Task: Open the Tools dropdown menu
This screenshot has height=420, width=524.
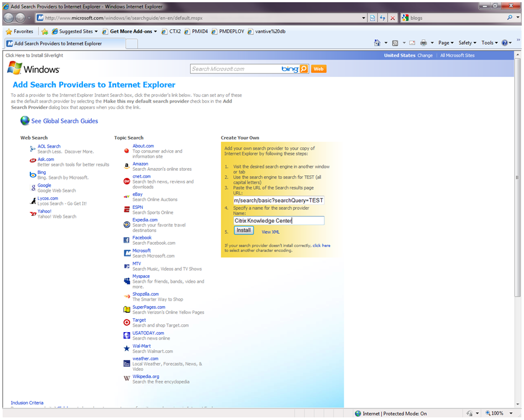Action: [489, 43]
